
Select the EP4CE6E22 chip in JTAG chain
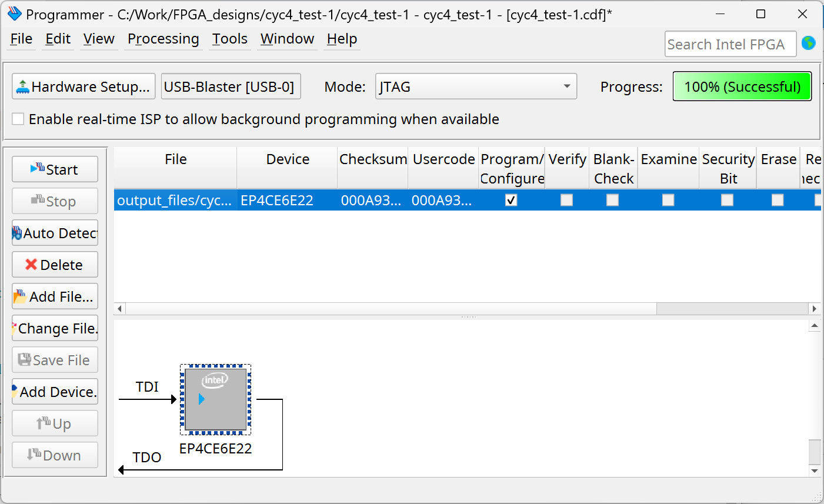pyautogui.click(x=215, y=399)
